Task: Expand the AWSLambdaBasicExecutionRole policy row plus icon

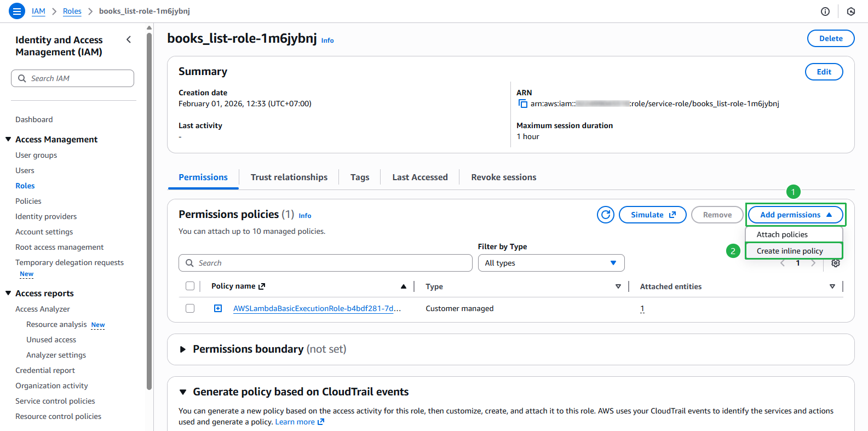Action: [x=218, y=308]
